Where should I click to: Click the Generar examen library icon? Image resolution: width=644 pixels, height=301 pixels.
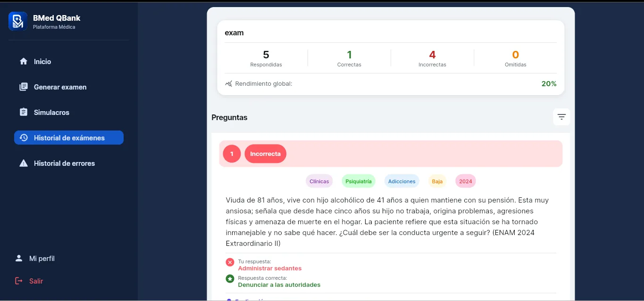[24, 87]
